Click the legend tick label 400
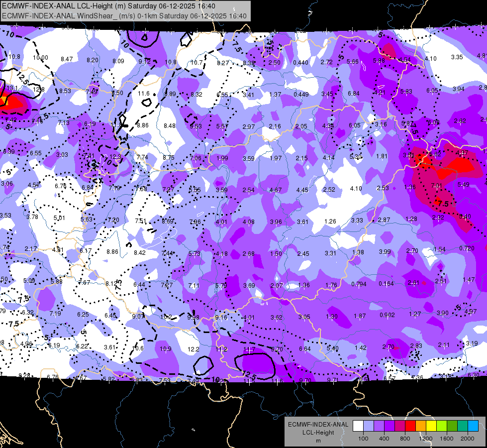The image size is (487, 448). (x=384, y=439)
